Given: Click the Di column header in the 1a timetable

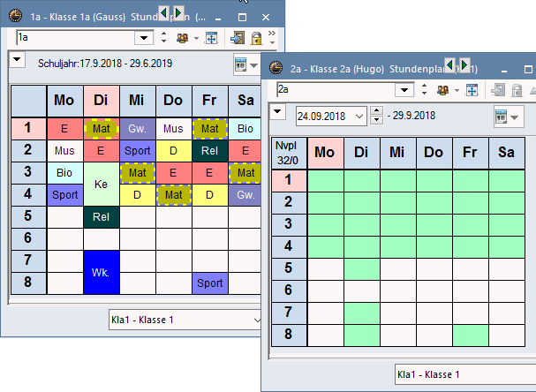Looking at the screenshot, I should (102, 101).
